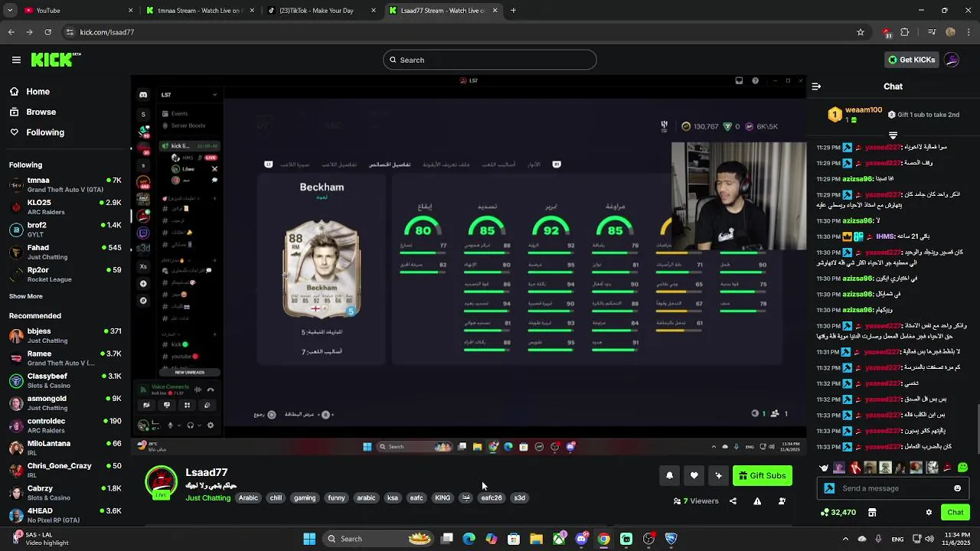
Task: Reload the current page
Action: 48,32
